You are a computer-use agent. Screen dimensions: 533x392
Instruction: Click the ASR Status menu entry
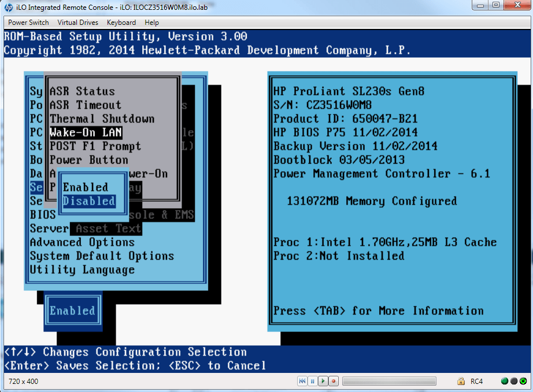(82, 91)
